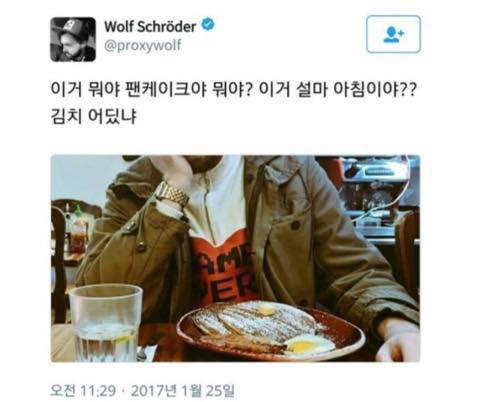Image resolution: width=480 pixels, height=402 pixels.
Task: Open the Wolf Schröder display name link
Action: [x=150, y=27]
